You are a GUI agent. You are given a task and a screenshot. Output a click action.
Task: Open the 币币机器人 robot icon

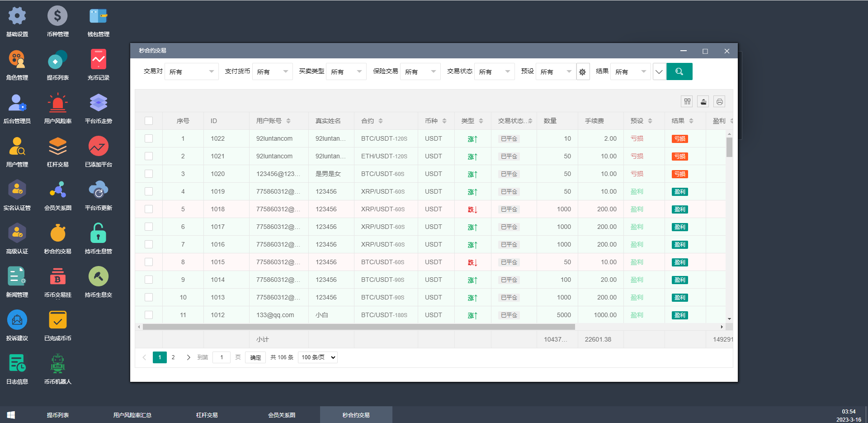[57, 364]
